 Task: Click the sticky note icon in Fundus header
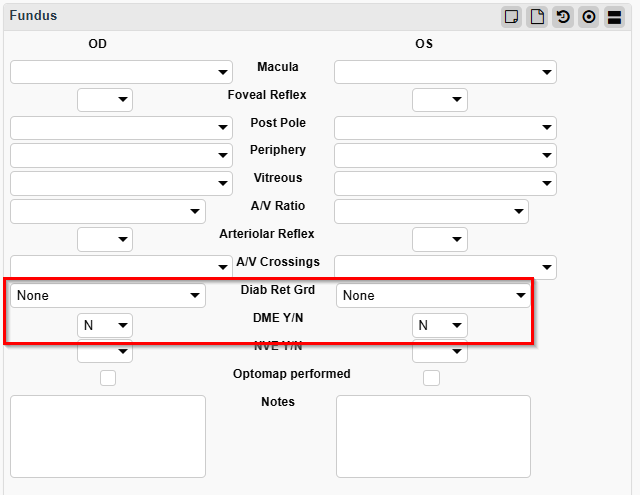[511, 17]
